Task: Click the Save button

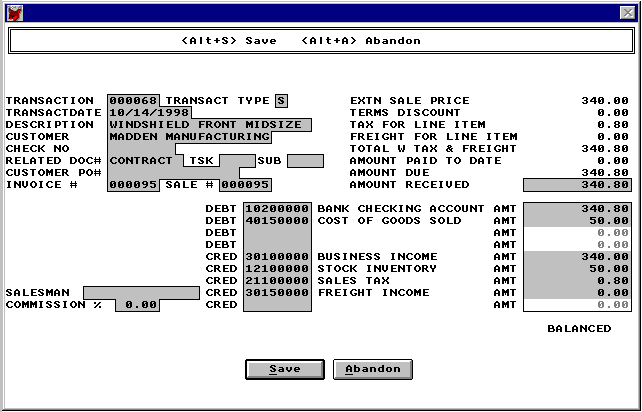Action: point(285,369)
